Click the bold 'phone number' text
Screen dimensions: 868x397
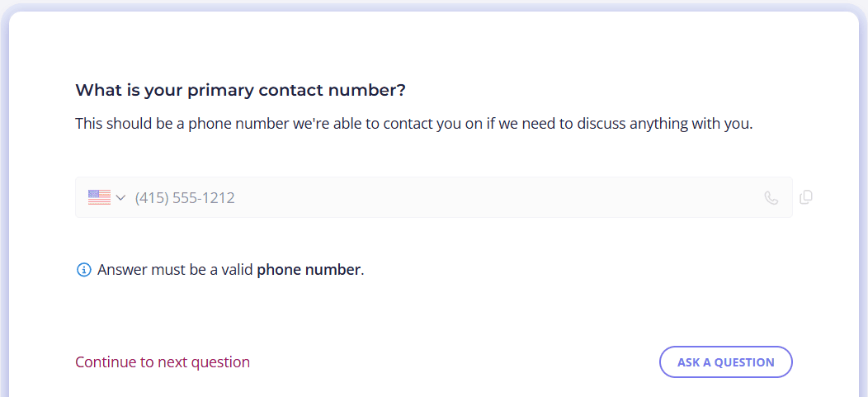coord(309,270)
